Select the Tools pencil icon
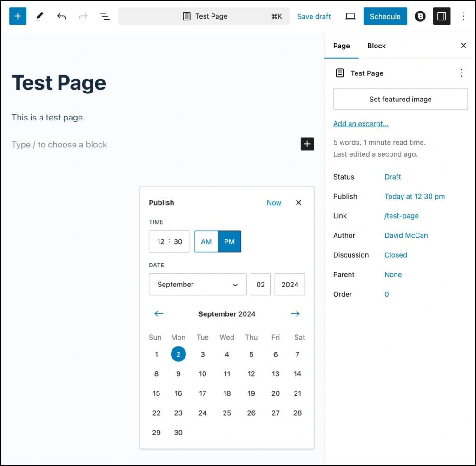Viewport: 476px width, 466px height. pos(39,16)
